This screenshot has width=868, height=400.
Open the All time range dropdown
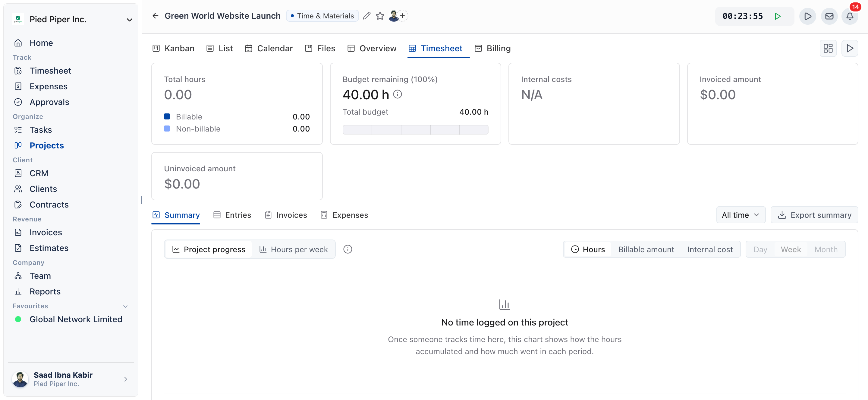point(741,215)
